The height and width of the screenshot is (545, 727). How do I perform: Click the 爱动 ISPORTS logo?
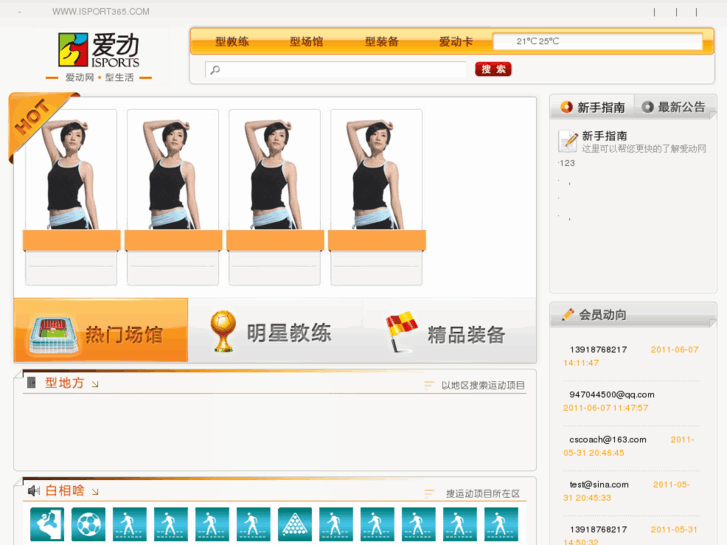coord(99,50)
